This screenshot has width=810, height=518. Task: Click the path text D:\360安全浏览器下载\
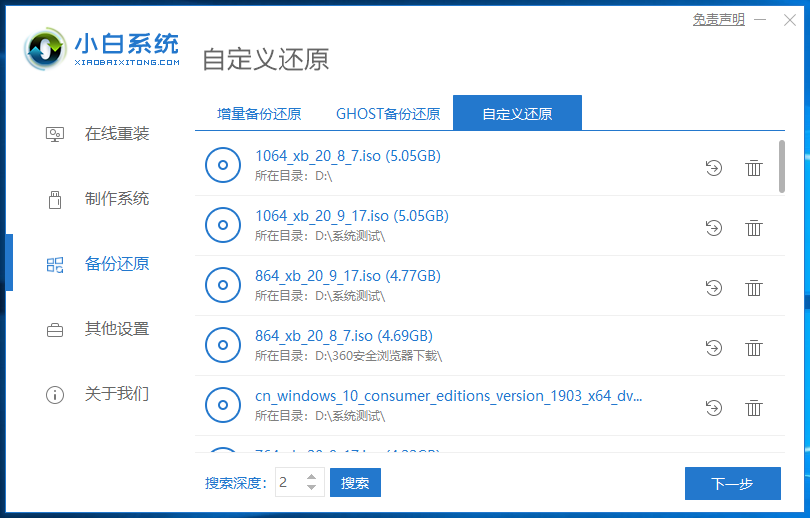tap(379, 356)
